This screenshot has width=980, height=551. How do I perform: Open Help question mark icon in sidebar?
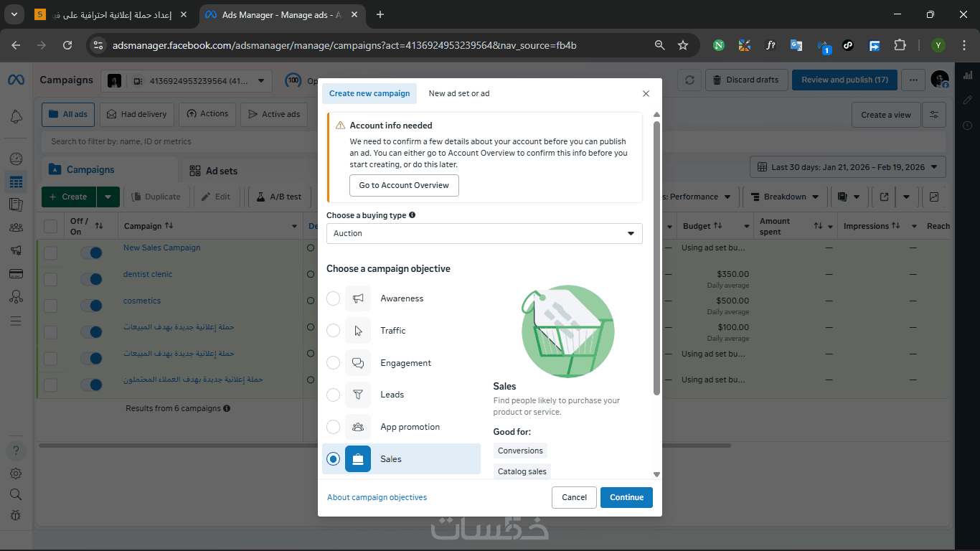click(16, 451)
